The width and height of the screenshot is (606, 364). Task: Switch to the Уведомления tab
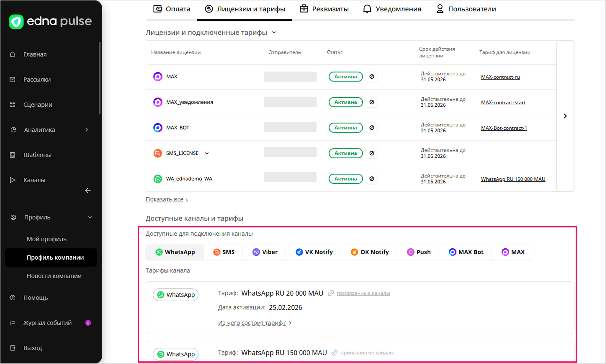pyautogui.click(x=392, y=9)
